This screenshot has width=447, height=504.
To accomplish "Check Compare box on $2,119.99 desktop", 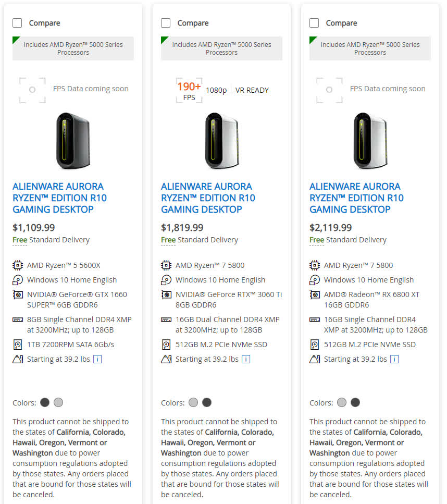I will 314,23.
